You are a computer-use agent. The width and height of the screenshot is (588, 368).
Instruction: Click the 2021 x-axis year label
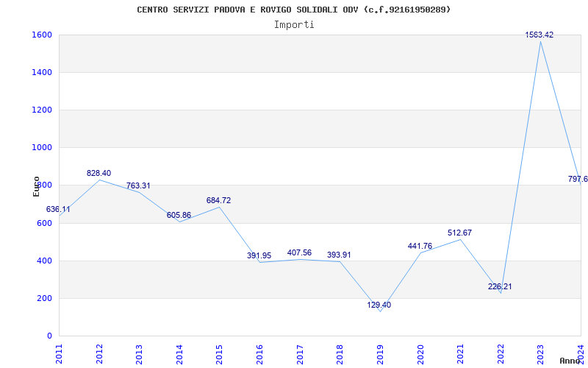[460, 354]
